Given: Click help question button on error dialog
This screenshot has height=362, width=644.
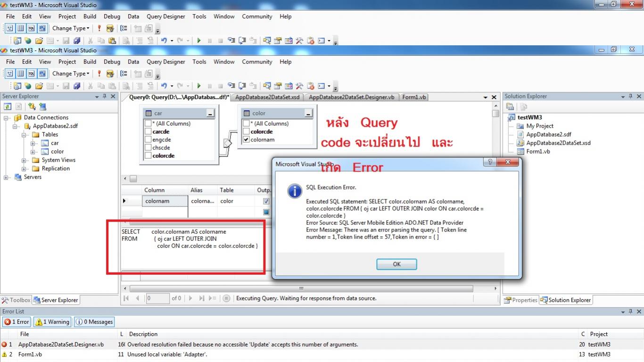Looking at the screenshot, I should pyautogui.click(x=490, y=162).
